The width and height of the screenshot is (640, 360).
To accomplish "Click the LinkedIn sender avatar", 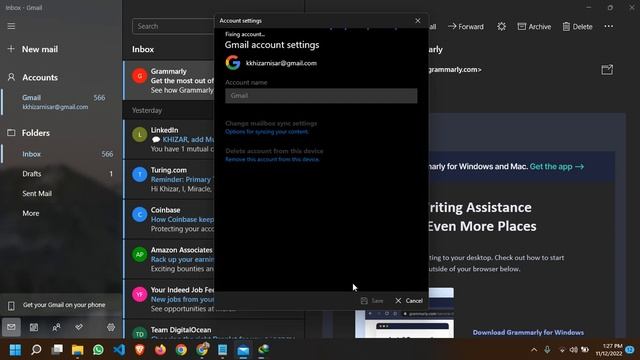I will (x=140, y=135).
